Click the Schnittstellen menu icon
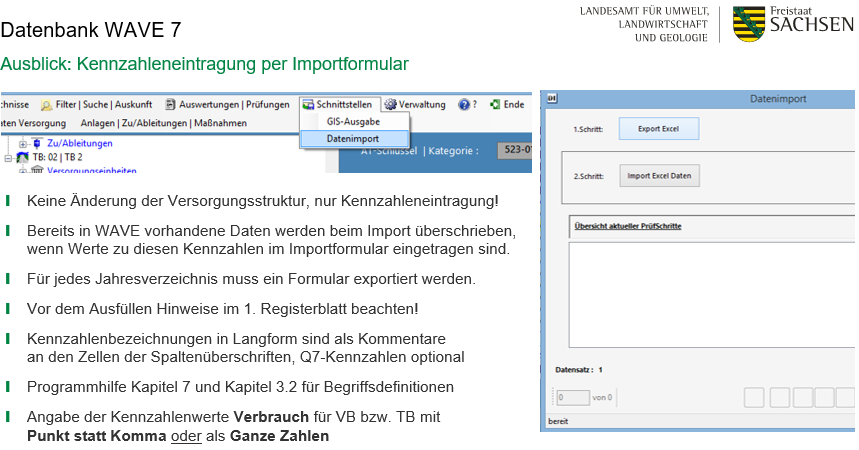Viewport: 859px width, 450px height. click(x=308, y=104)
